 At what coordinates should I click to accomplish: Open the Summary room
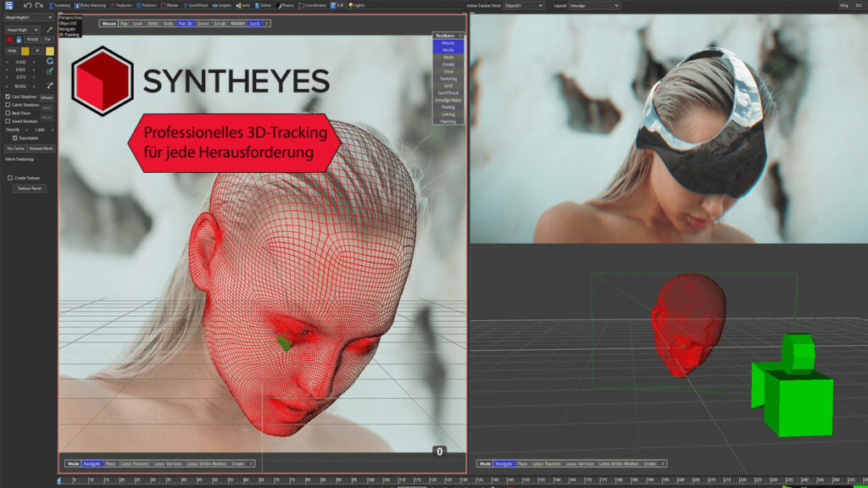point(60,6)
